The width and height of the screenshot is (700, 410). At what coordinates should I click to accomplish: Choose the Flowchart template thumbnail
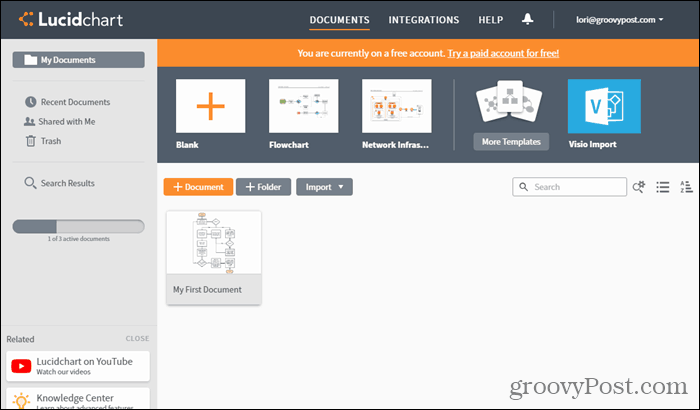point(304,106)
